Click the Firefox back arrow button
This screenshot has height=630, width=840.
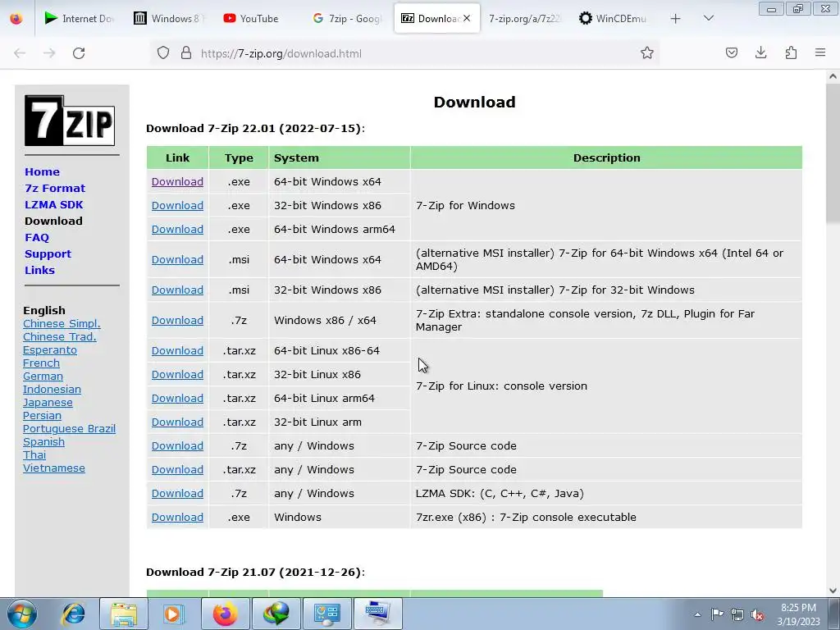click(20, 53)
